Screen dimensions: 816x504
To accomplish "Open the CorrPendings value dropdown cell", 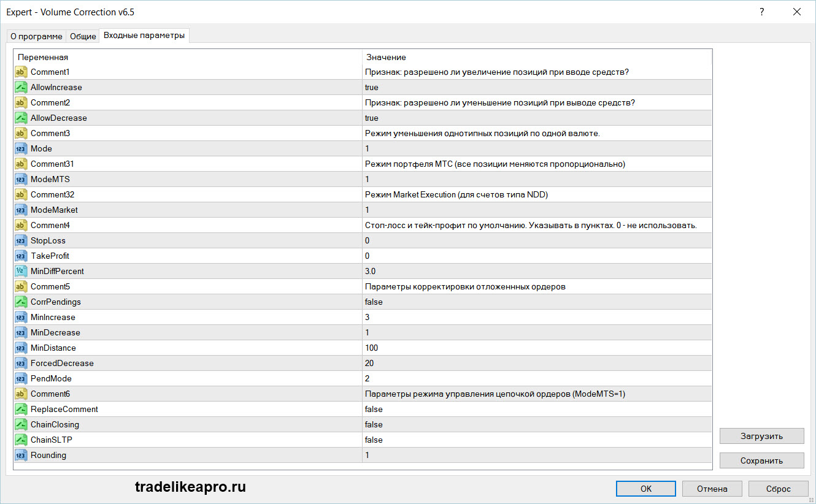I will [537, 302].
